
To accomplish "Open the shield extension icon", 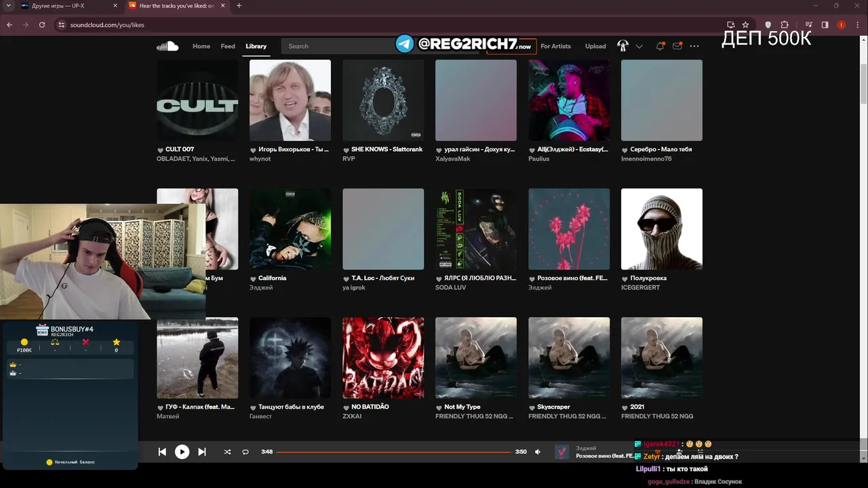I will 768,25.
